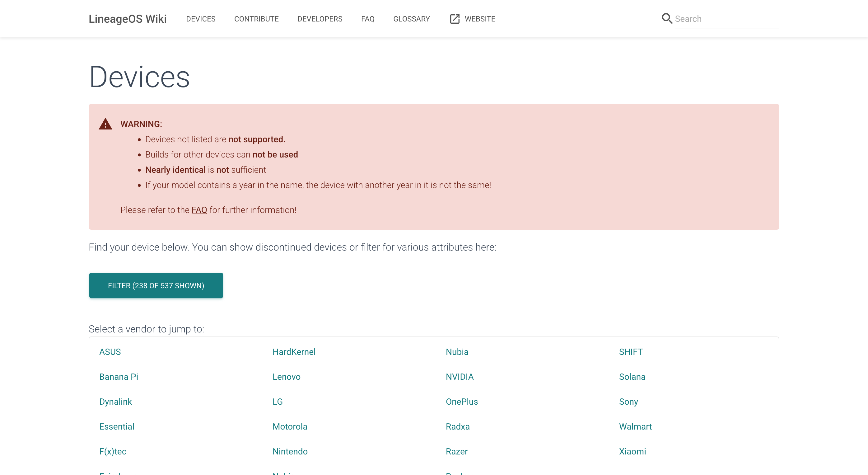Open the Nintendo vendor link
Image resolution: width=868 pixels, height=475 pixels.
click(x=290, y=451)
